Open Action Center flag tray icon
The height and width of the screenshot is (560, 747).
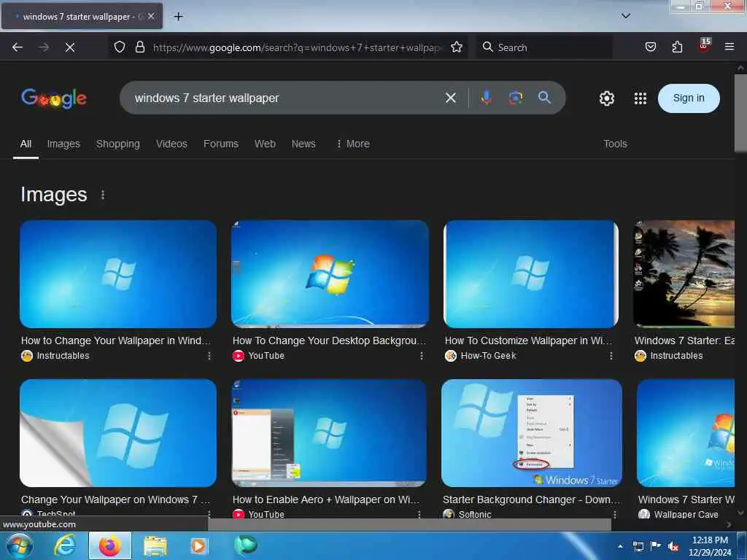[656, 546]
